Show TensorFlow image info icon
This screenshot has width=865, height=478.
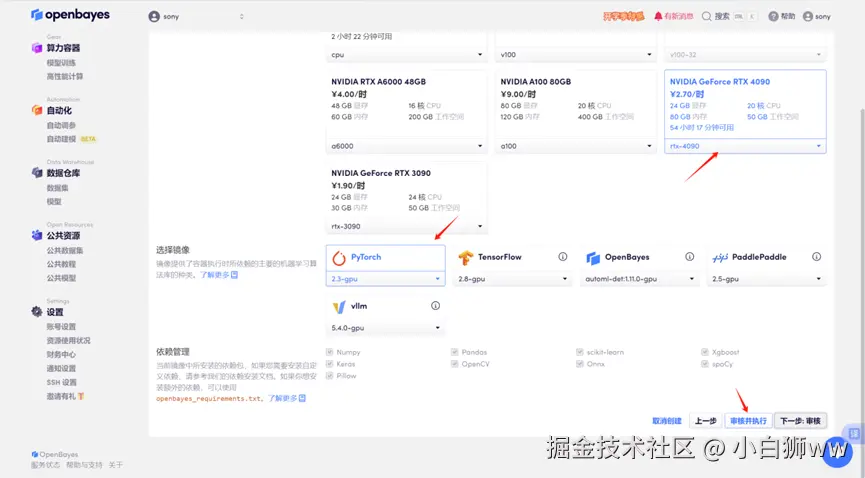563,257
